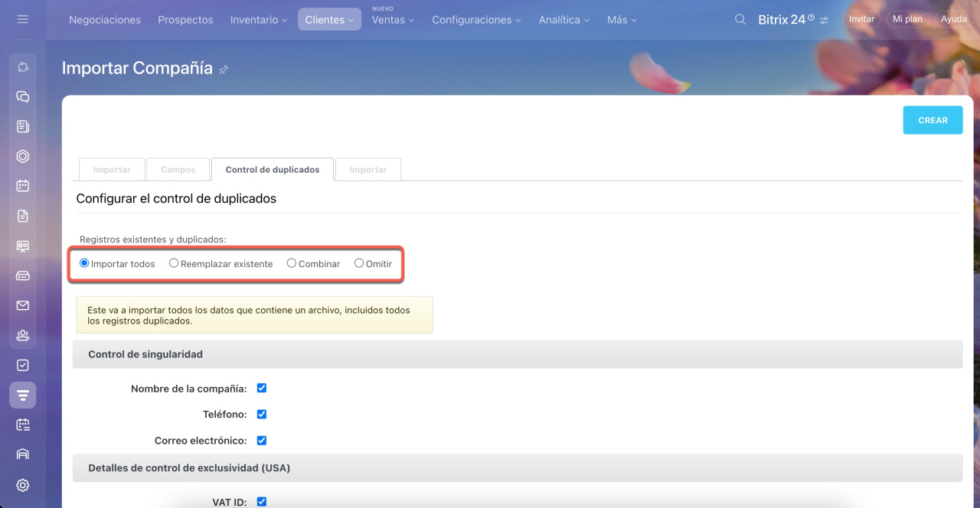Image resolution: width=980 pixels, height=508 pixels.
Task: Open the tasks checkmark icon in sidebar
Action: (23, 365)
